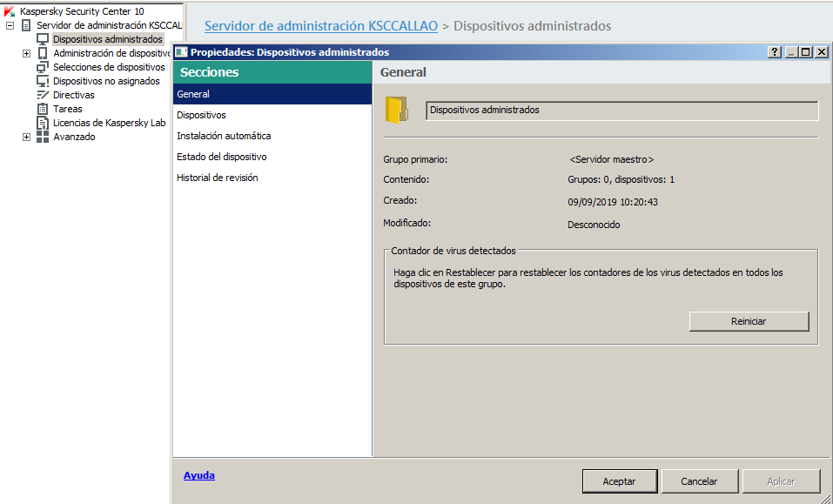Maximize the Propiedades dialog window
Screen dimensions: 833x504
coord(806,52)
